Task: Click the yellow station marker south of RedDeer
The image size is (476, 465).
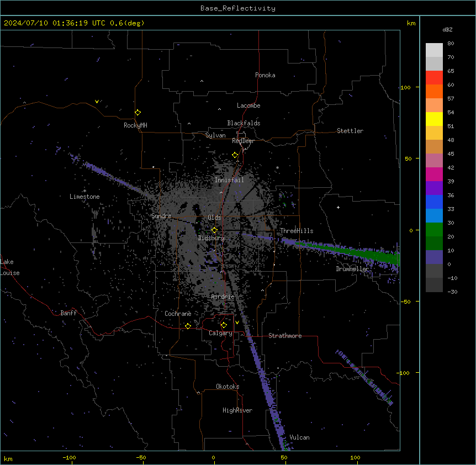Action: click(235, 155)
